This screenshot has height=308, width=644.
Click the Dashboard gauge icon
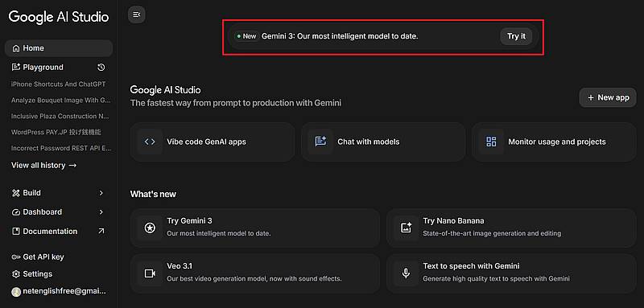pyautogui.click(x=16, y=212)
